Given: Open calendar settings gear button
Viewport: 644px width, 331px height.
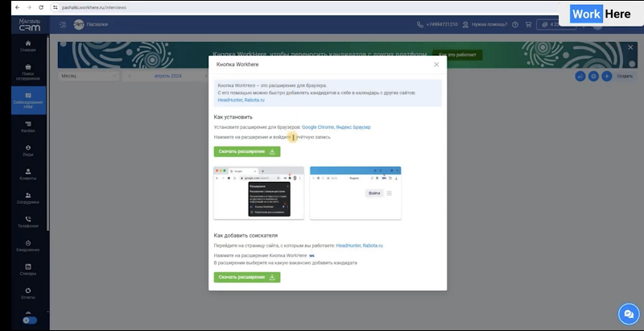Looking at the screenshot, I should tap(593, 76).
